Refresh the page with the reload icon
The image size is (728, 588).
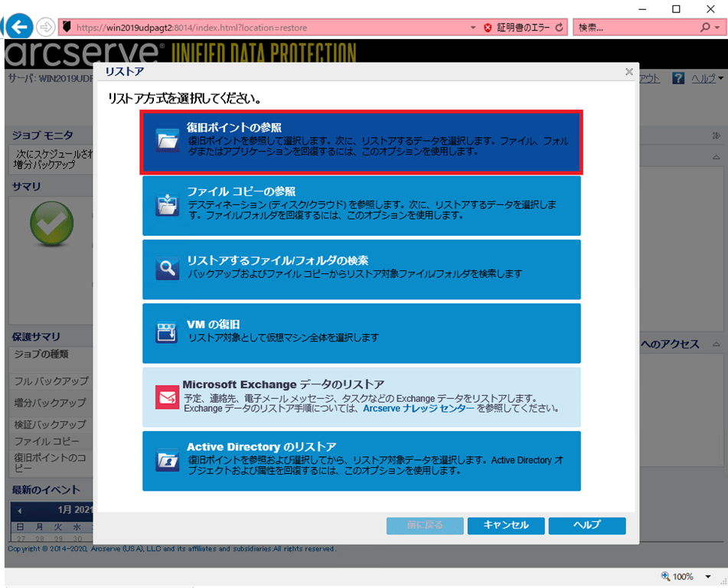tap(560, 28)
